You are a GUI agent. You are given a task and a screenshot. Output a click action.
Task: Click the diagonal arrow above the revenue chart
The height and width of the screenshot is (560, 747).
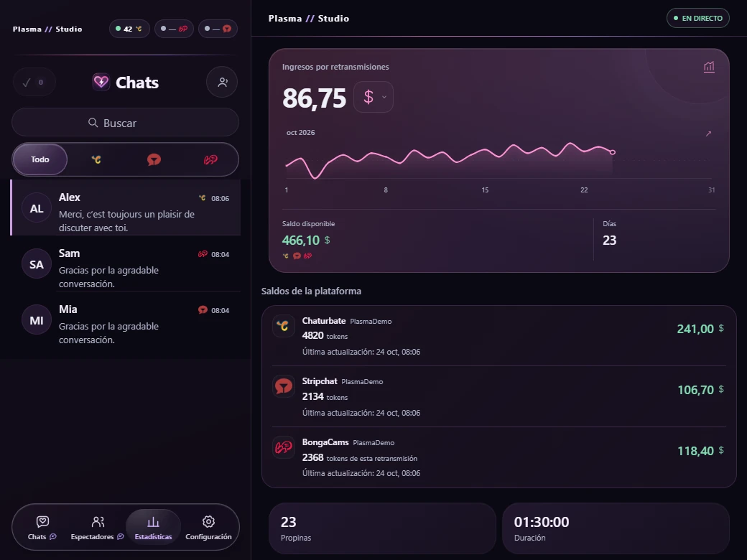(708, 134)
